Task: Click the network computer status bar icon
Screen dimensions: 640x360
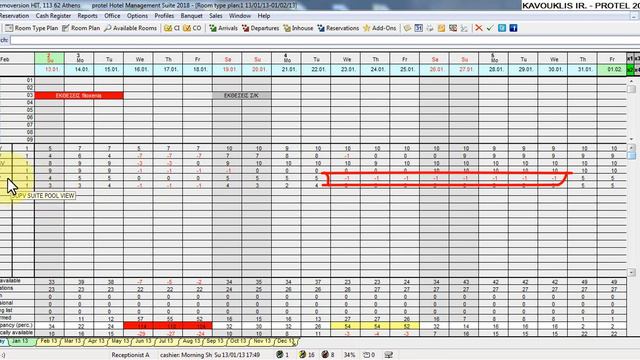Action: point(389,355)
